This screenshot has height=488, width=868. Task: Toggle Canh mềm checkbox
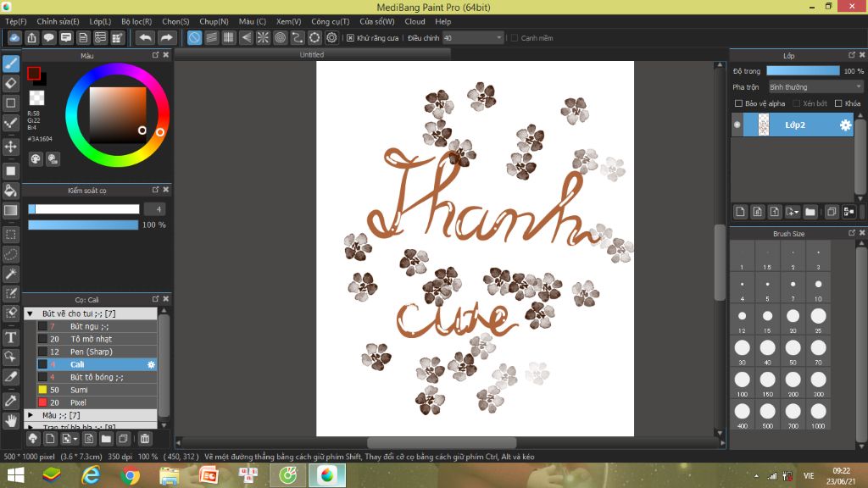pos(515,38)
